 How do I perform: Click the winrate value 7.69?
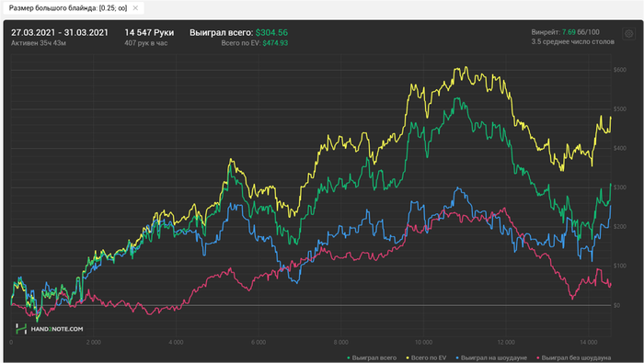click(x=569, y=32)
